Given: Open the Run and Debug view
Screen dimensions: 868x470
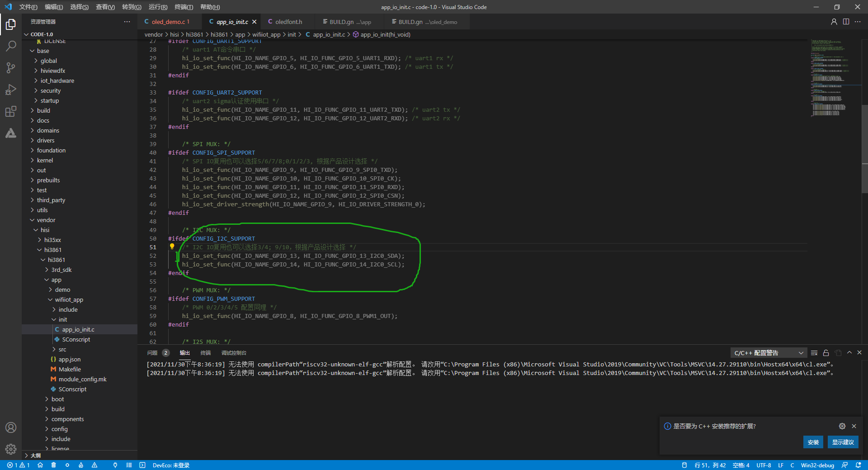Looking at the screenshot, I should coord(11,90).
